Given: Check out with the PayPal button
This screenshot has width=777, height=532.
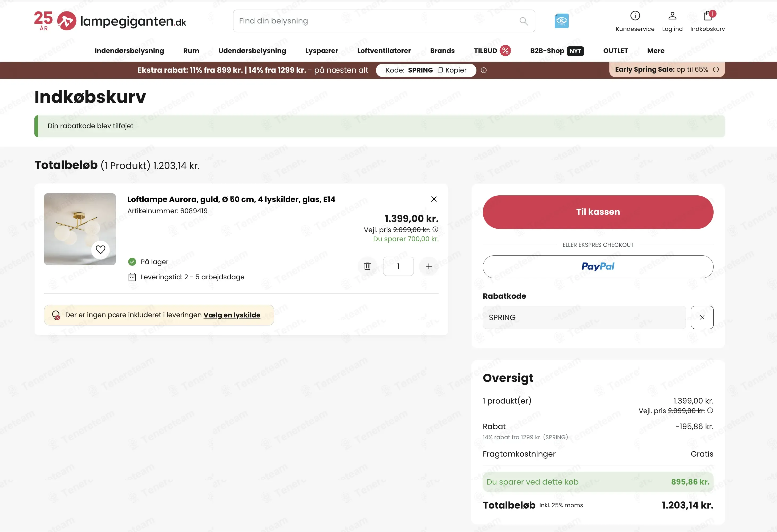Looking at the screenshot, I should coord(598,267).
